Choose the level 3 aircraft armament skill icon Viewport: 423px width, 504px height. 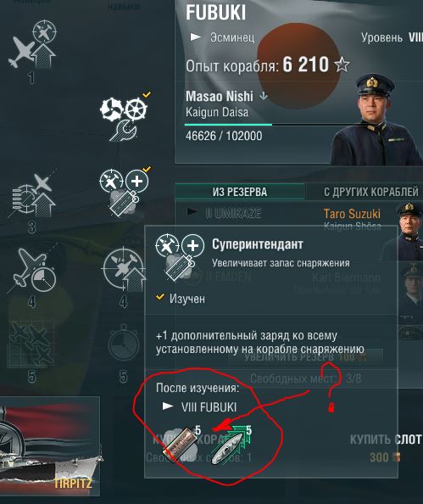point(32,195)
